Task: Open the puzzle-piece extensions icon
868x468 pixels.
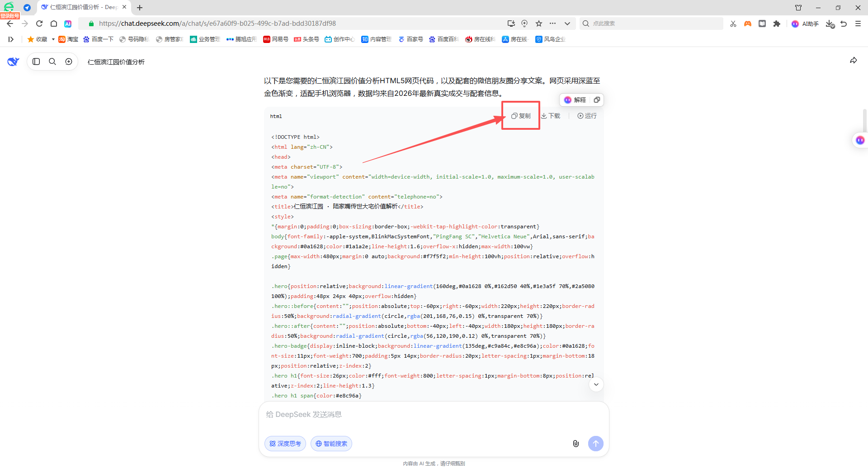Action: click(777, 24)
